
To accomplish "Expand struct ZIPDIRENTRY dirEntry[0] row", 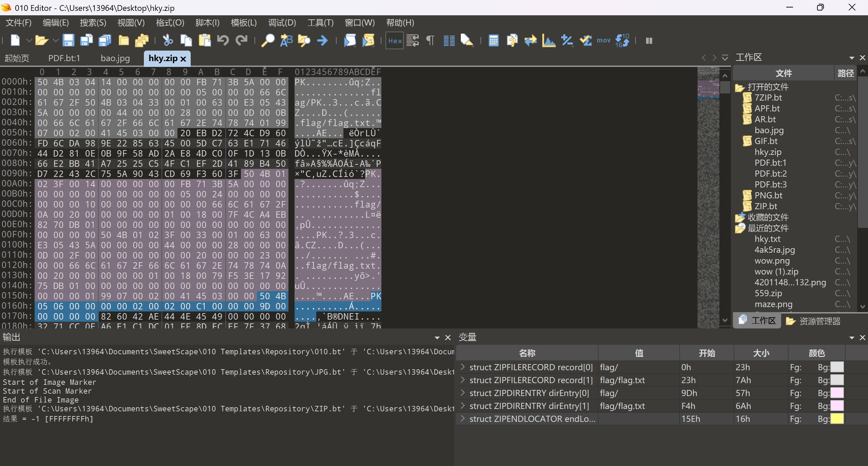I will 462,393.
